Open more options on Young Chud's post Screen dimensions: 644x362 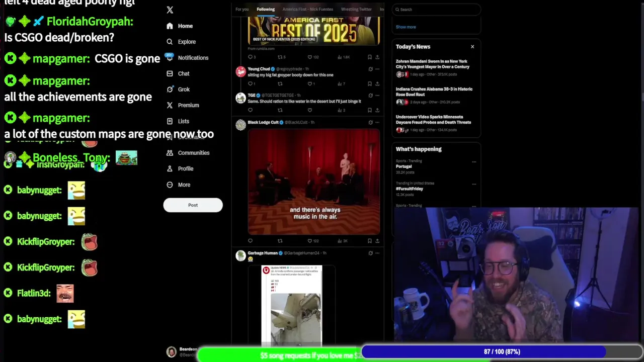377,69
